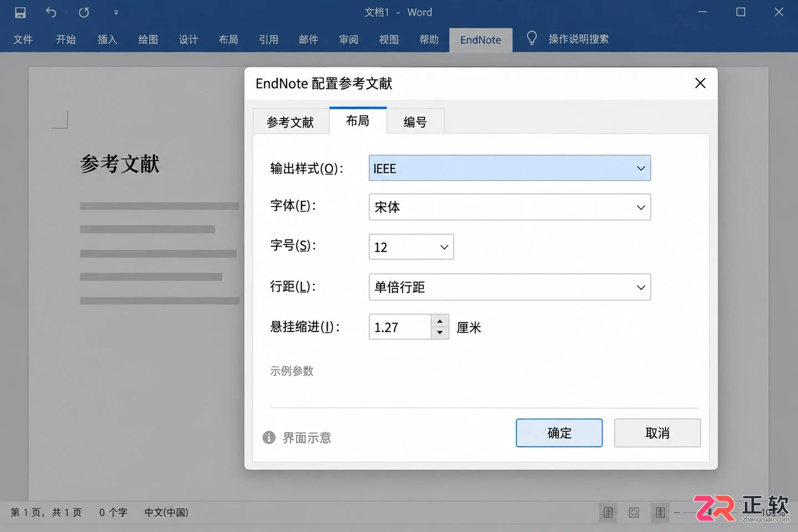The width and height of the screenshot is (798, 532).
Task: Click the 悬挂缩进 1.27 input field
Action: coord(400,327)
